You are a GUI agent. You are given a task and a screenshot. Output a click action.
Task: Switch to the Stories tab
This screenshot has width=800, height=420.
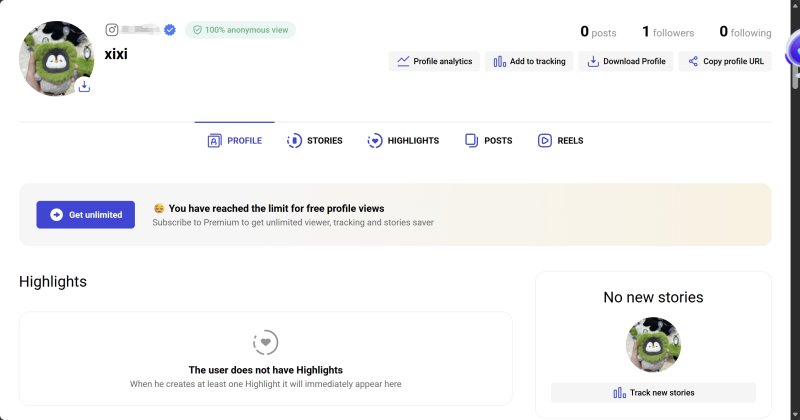pos(315,140)
